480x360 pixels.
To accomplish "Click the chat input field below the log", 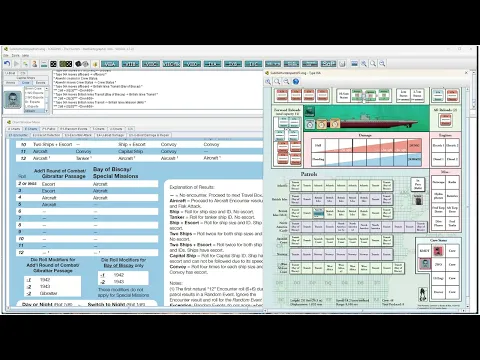I will (x=158, y=112).
